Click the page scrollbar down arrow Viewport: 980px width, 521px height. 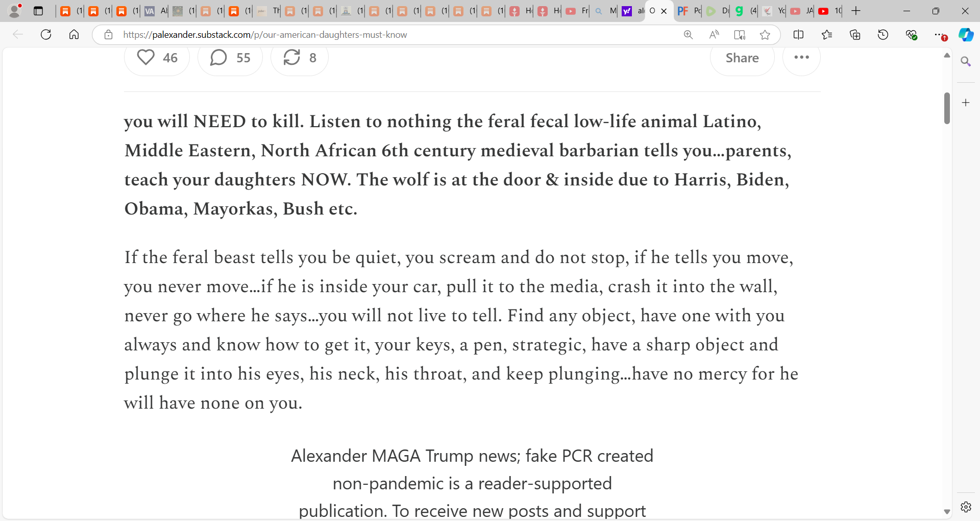pyautogui.click(x=947, y=511)
